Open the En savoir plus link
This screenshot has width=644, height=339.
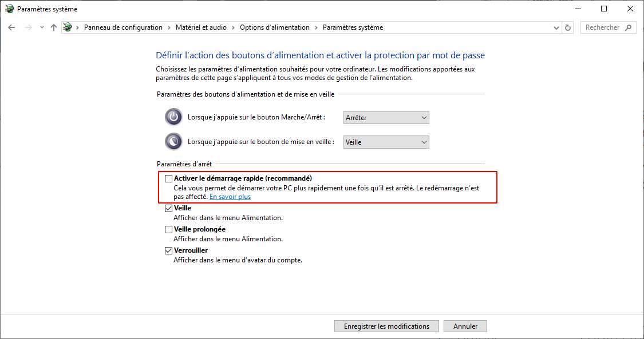230,197
